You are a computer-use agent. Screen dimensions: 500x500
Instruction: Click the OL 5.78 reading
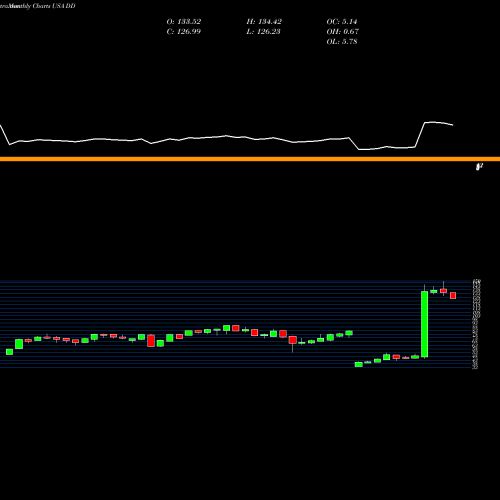coord(342,42)
